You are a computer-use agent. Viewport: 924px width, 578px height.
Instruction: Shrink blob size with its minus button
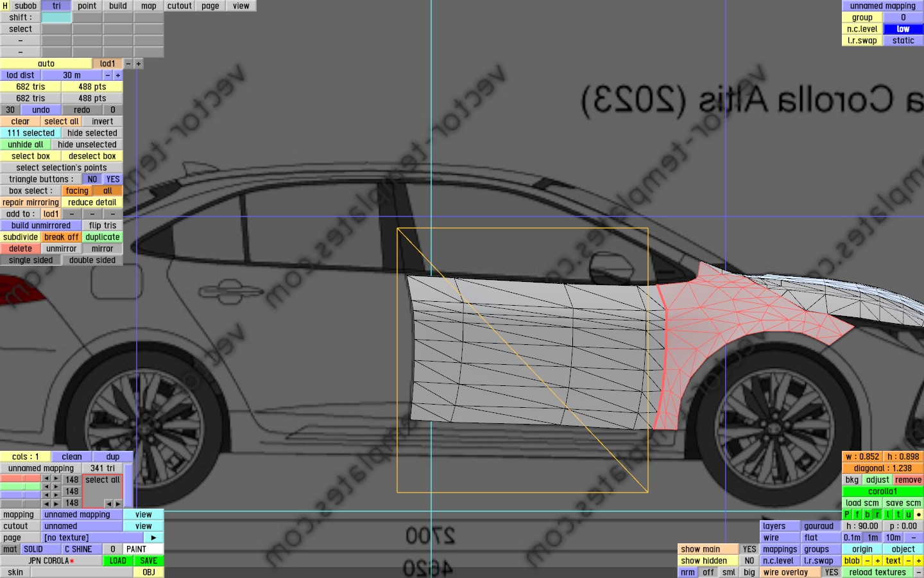868,561
